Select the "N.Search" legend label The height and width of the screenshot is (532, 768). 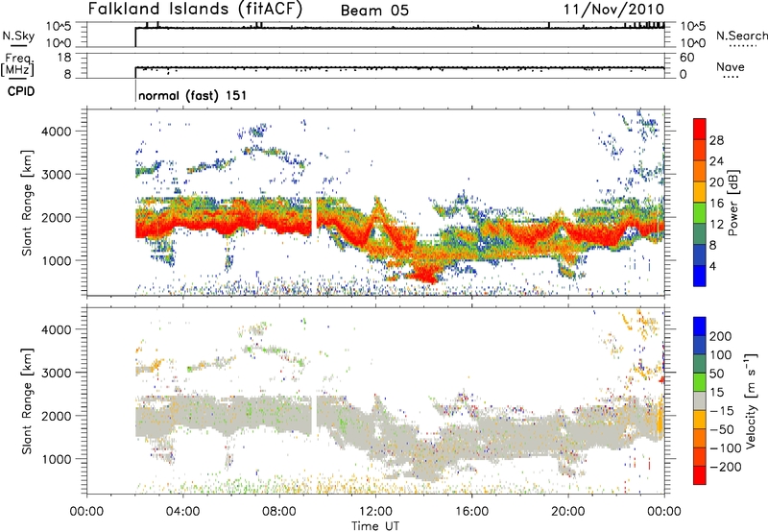point(741,36)
